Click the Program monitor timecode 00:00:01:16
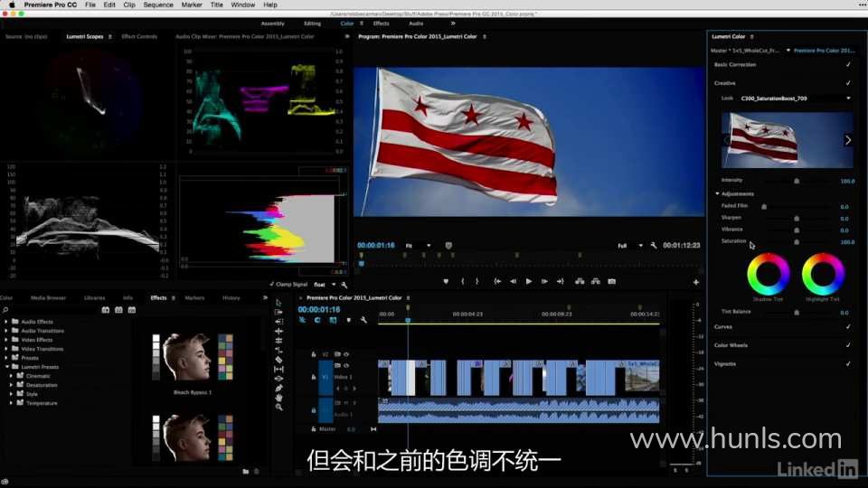The width and height of the screenshot is (868, 488). [376, 245]
